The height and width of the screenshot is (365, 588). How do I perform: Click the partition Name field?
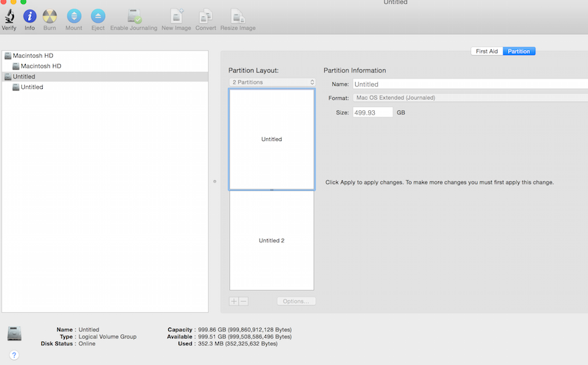point(470,84)
